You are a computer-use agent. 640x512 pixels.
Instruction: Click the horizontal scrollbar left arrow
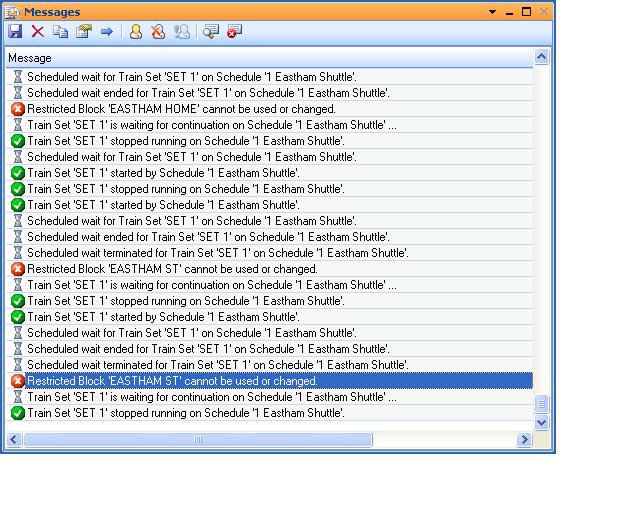coord(14,440)
